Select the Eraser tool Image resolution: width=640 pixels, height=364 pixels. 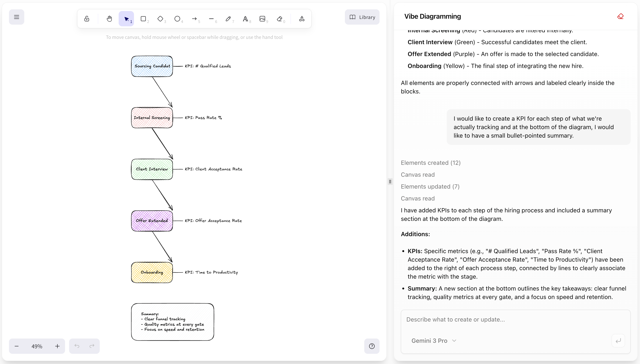pyautogui.click(x=280, y=19)
